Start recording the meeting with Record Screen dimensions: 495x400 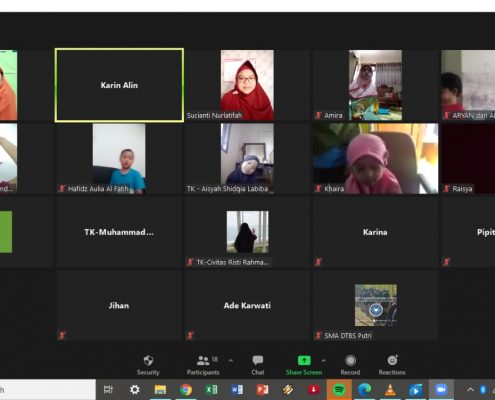coord(350,365)
